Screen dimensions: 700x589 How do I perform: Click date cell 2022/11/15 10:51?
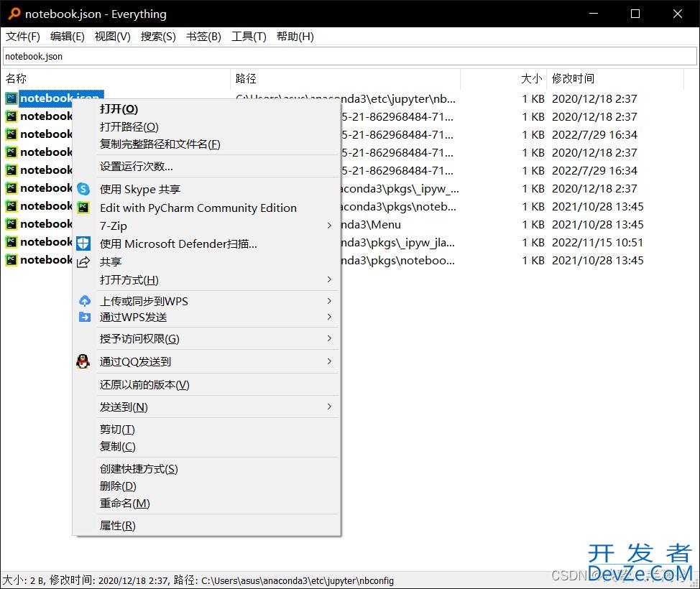pos(598,243)
